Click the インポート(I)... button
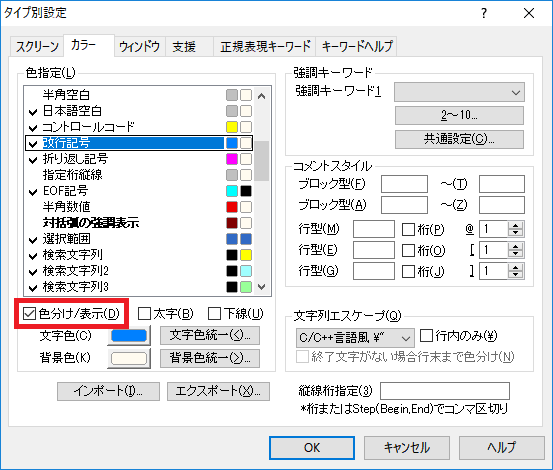This screenshot has width=553, height=470. pos(108,391)
